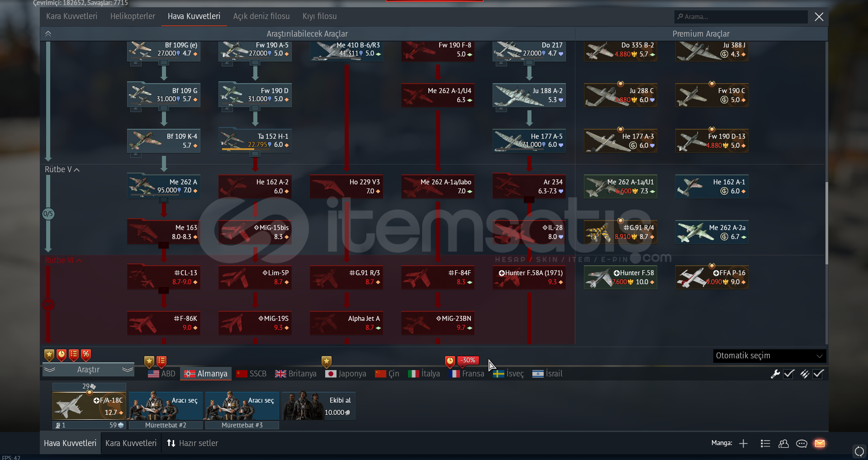Viewport: 868px width, 460px height.
Task: Select the premium G.91 R/4 aircraft card
Action: pyautogui.click(x=621, y=231)
